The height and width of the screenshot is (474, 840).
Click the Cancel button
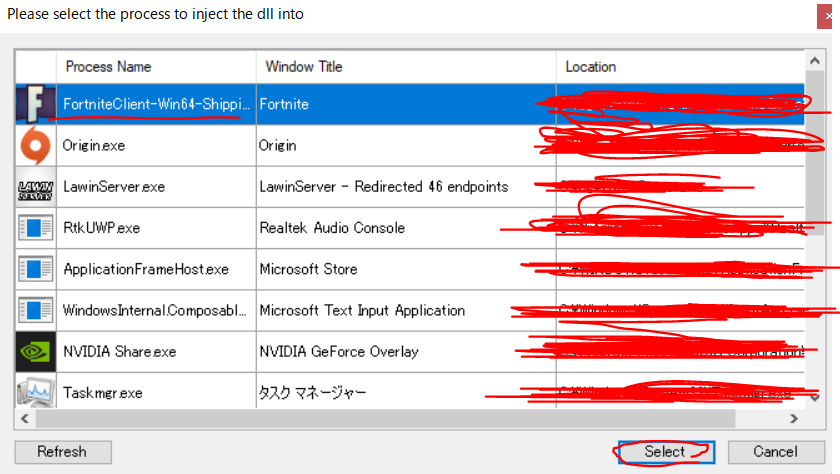click(x=776, y=452)
